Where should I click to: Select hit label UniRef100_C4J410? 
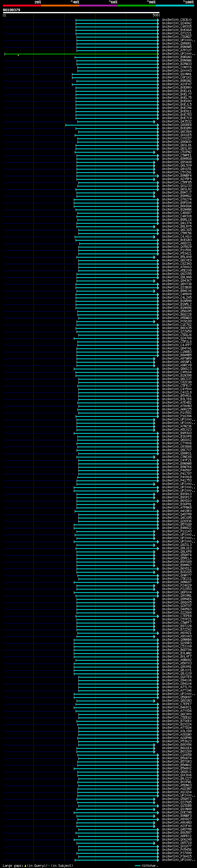(x=177, y=237)
